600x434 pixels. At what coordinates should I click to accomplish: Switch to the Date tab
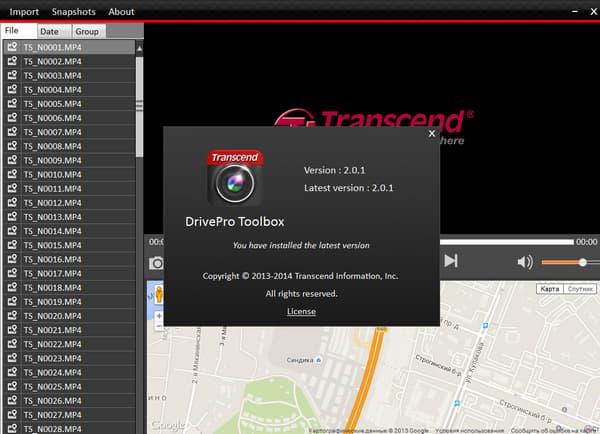54,31
